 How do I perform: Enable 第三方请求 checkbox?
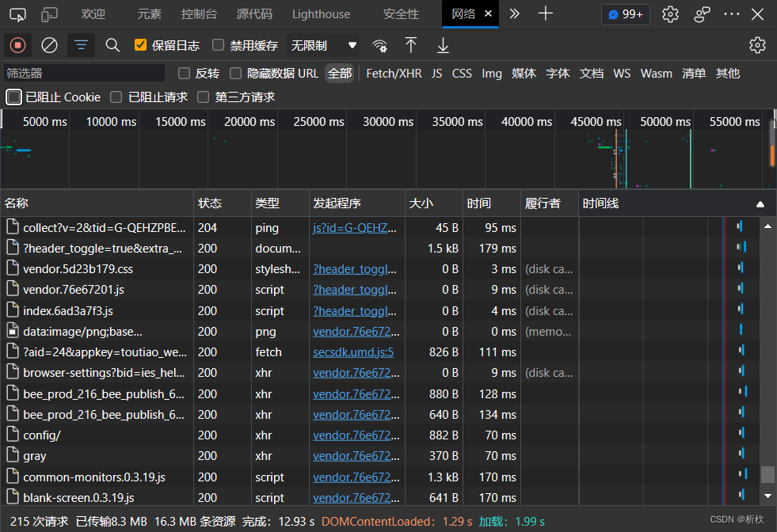(204, 97)
